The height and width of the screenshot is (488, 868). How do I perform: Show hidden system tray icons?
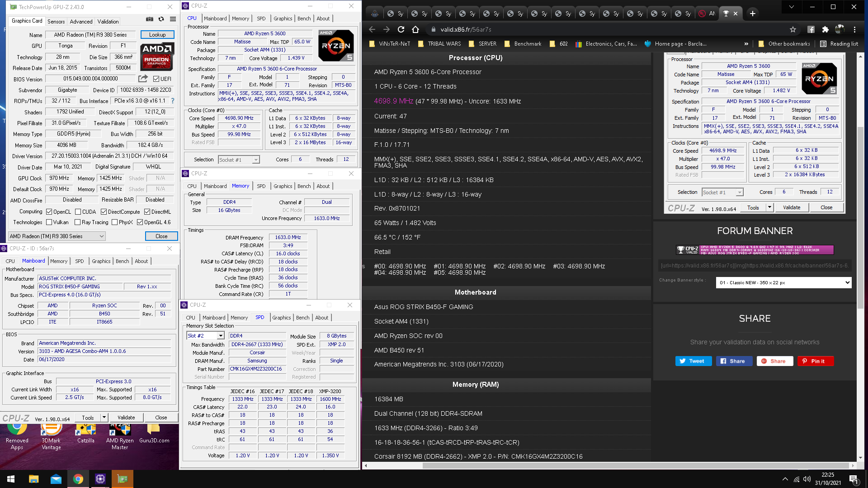point(785,479)
